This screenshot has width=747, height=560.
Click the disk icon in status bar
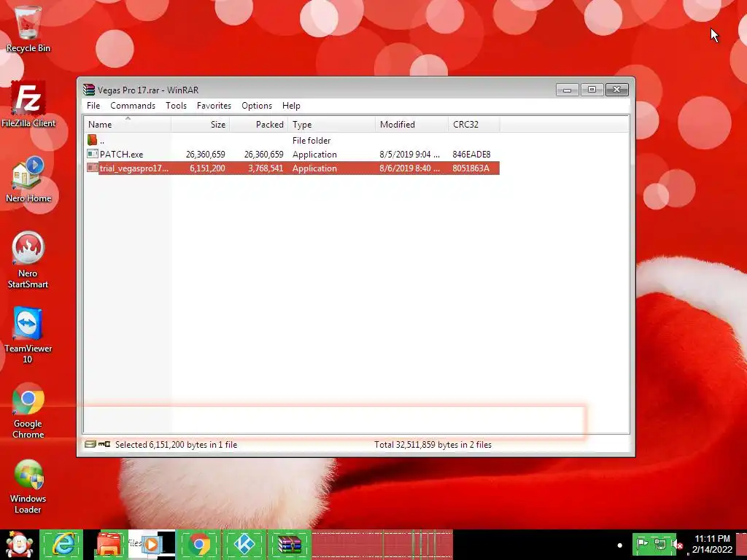(x=90, y=444)
